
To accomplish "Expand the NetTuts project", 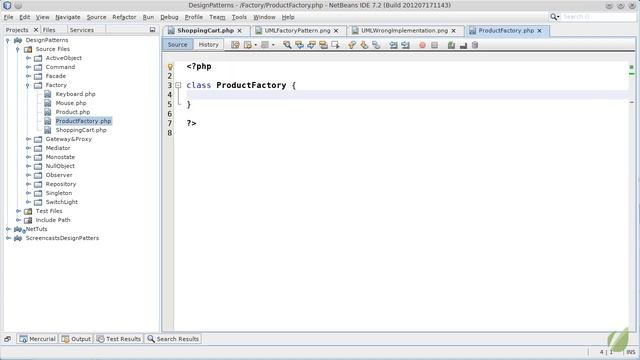I will (8, 229).
